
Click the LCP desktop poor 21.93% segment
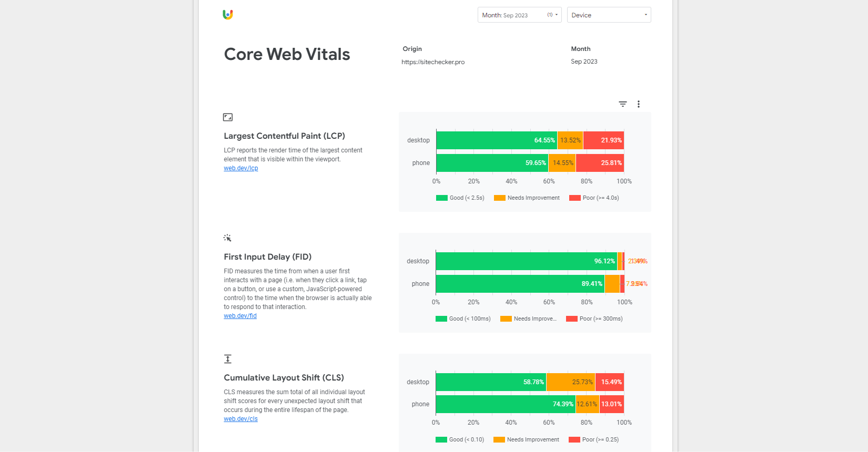coord(603,140)
